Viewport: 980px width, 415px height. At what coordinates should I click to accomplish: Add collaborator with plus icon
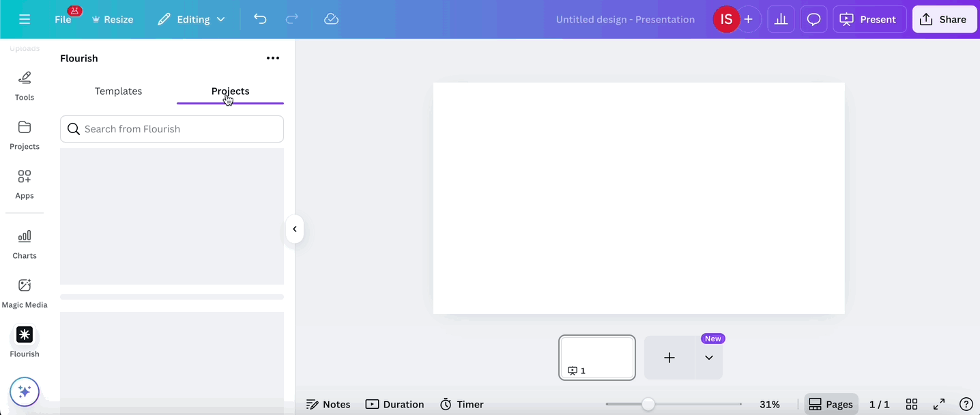[749, 19]
